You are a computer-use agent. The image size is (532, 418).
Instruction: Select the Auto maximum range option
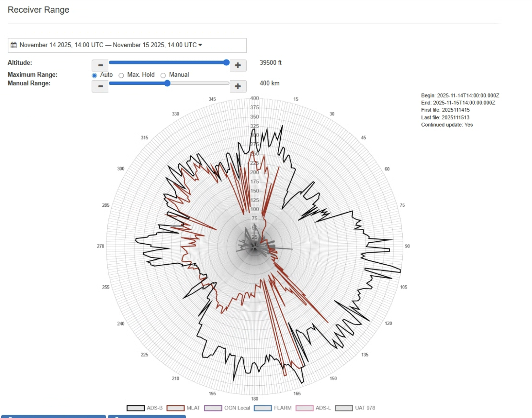click(x=94, y=76)
